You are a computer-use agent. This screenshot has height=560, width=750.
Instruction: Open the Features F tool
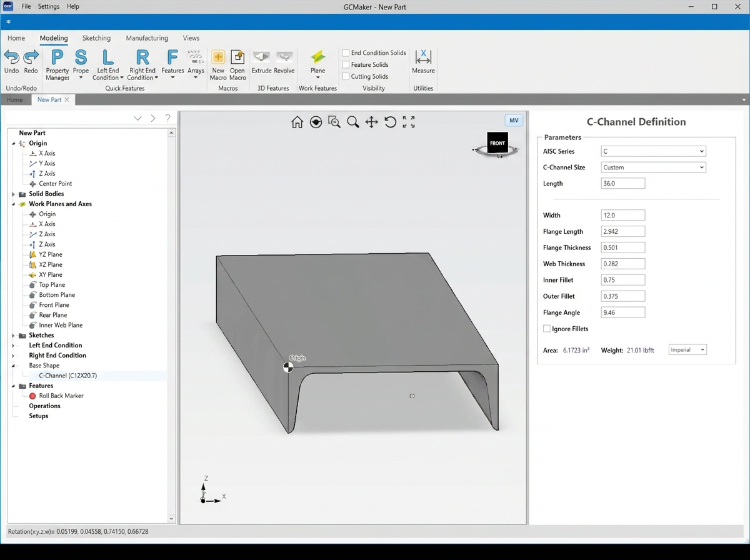(x=172, y=65)
